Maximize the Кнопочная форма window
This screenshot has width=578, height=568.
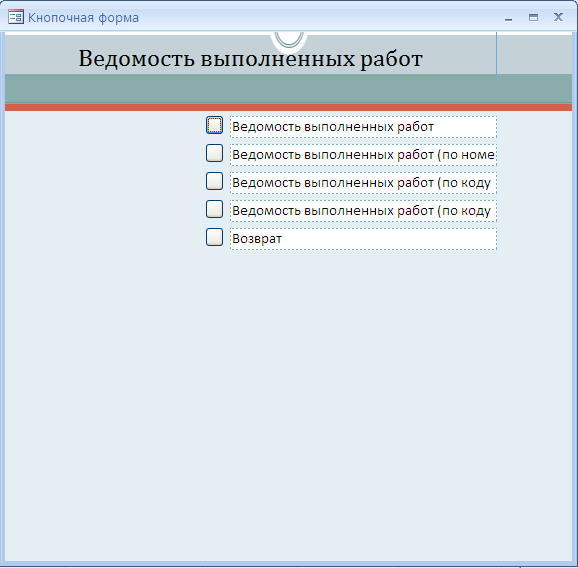(533, 17)
